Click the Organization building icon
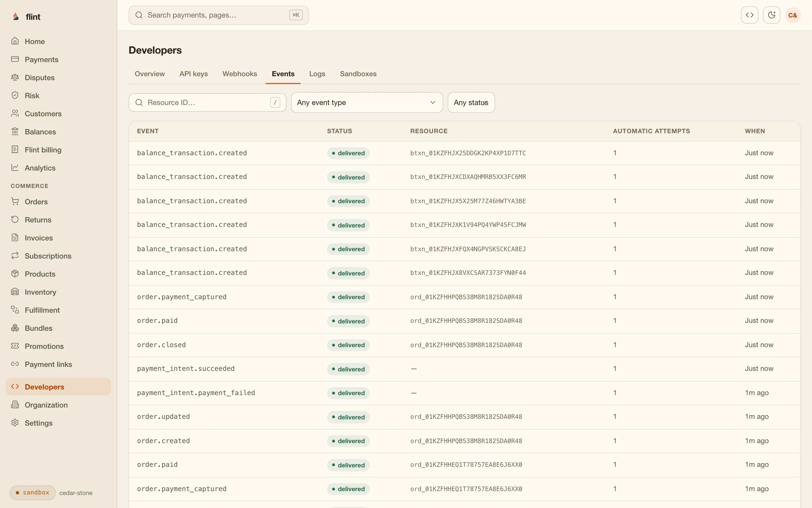This screenshot has height=508, width=812. (15, 405)
